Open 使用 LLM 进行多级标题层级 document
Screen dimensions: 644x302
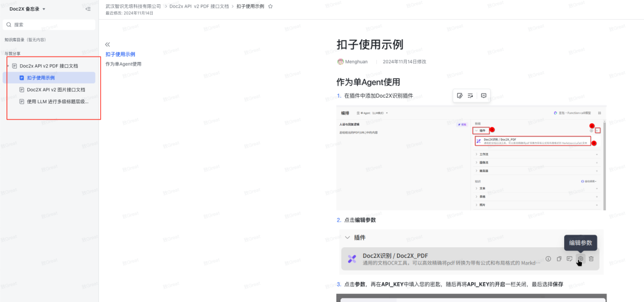[57, 102]
